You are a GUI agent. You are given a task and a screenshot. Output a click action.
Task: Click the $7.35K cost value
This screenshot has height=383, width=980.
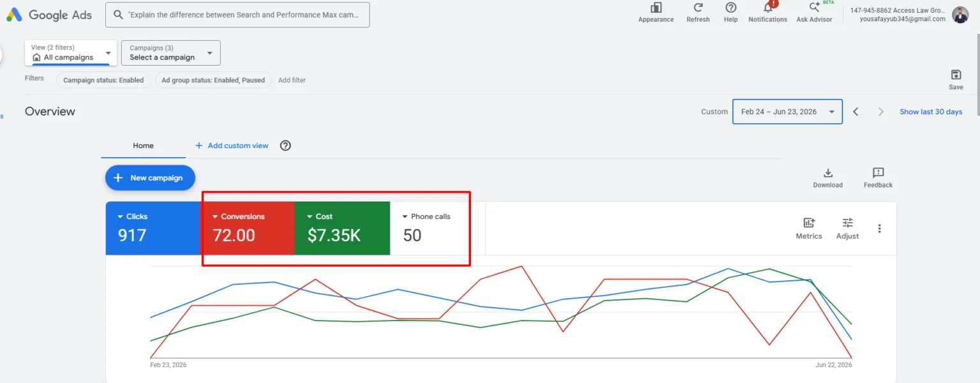(x=334, y=236)
